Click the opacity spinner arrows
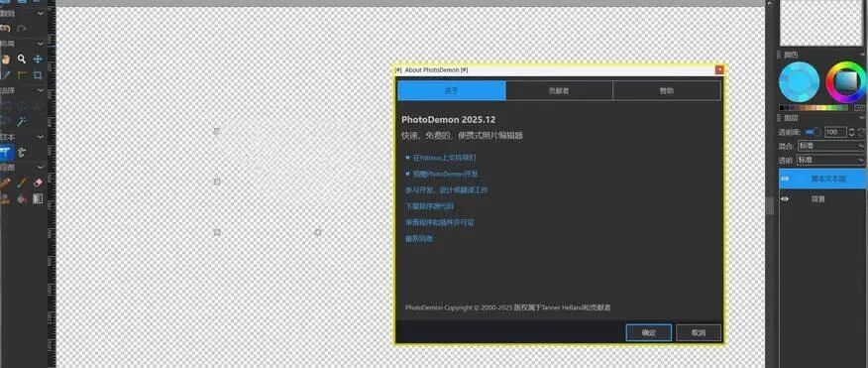The width and height of the screenshot is (868, 368). 852,132
